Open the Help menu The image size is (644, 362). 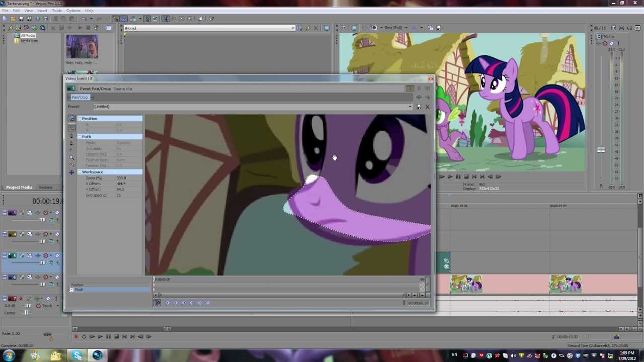(89, 11)
